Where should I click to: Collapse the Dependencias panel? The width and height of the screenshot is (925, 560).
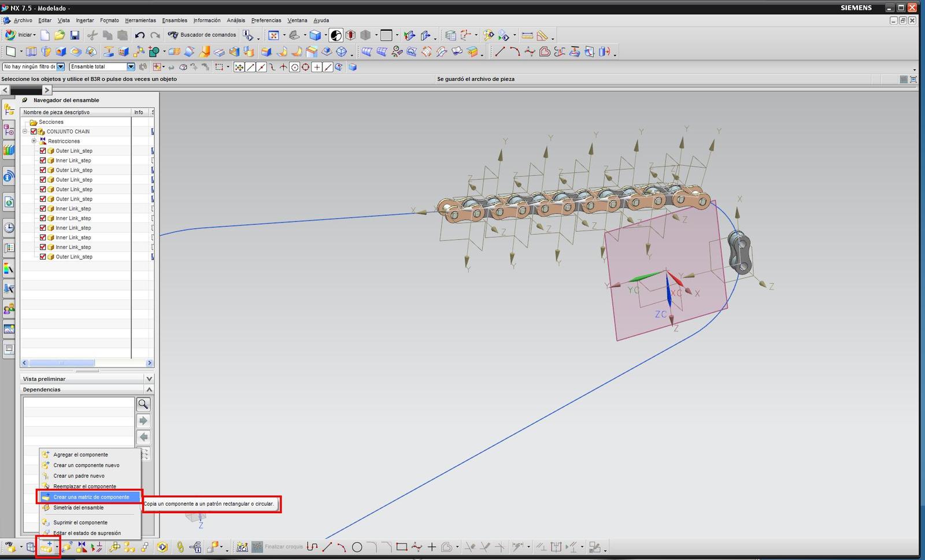tap(149, 390)
